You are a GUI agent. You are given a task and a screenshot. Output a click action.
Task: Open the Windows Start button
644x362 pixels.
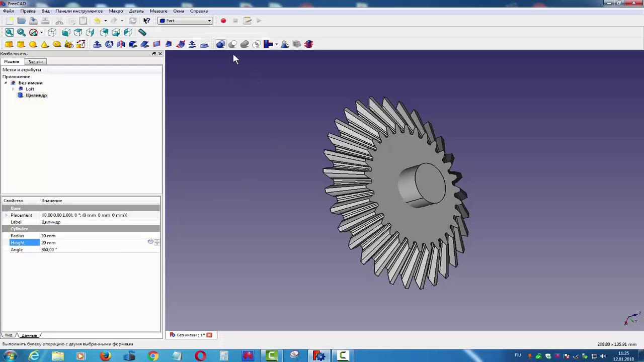coord(10,356)
